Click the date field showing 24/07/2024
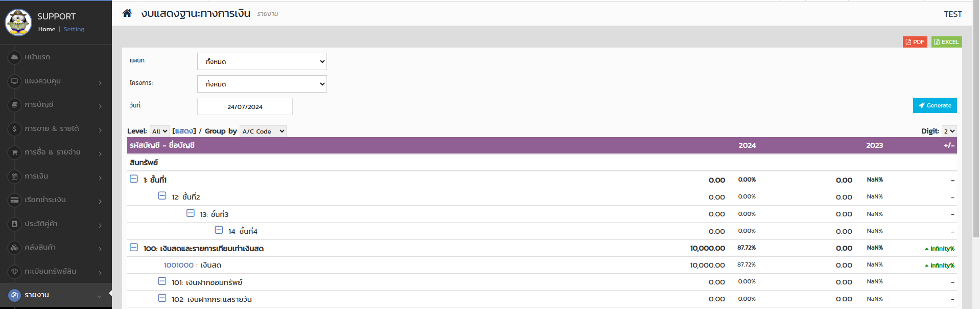The image size is (980, 309). point(245,106)
